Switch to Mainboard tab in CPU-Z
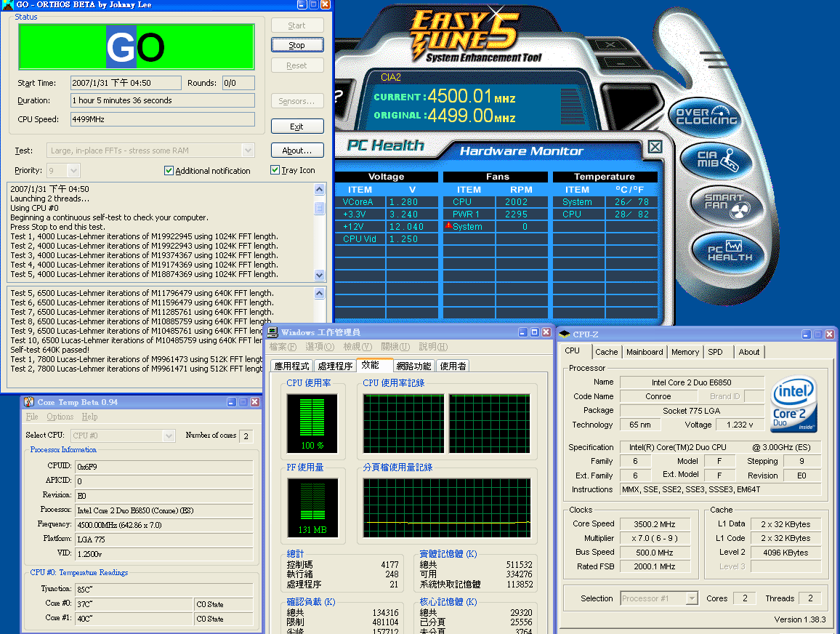Screen dimensions: 840x634 point(645,352)
